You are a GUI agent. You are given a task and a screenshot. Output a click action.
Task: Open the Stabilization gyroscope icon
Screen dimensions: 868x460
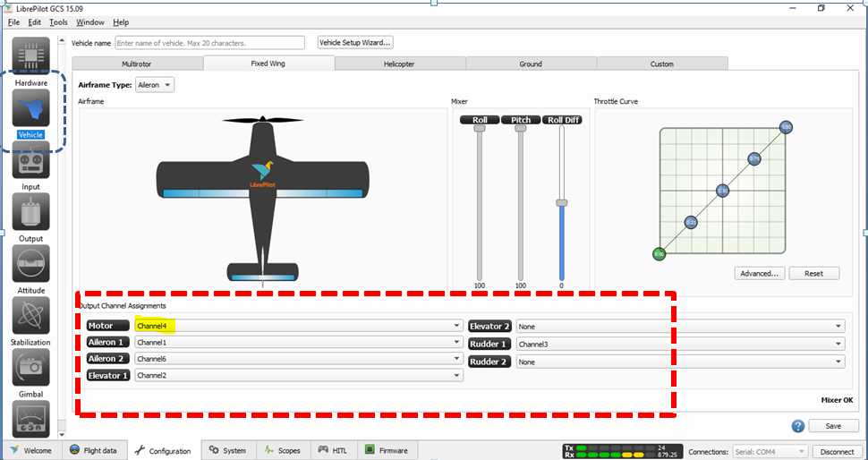tap(30, 316)
